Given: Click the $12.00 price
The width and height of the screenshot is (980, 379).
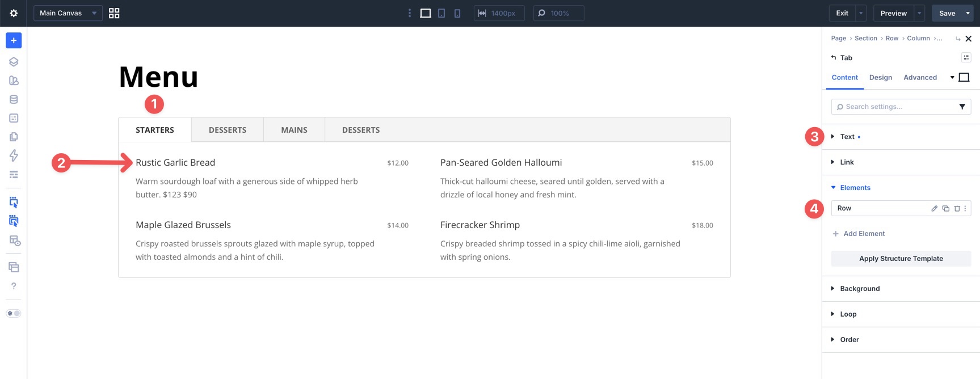Looking at the screenshot, I should [x=398, y=163].
